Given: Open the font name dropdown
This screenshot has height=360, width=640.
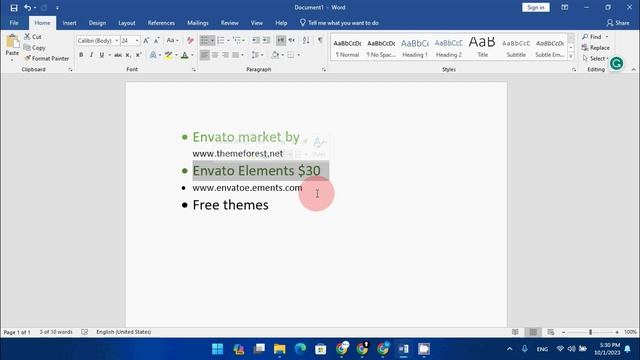Looking at the screenshot, I should 117,41.
